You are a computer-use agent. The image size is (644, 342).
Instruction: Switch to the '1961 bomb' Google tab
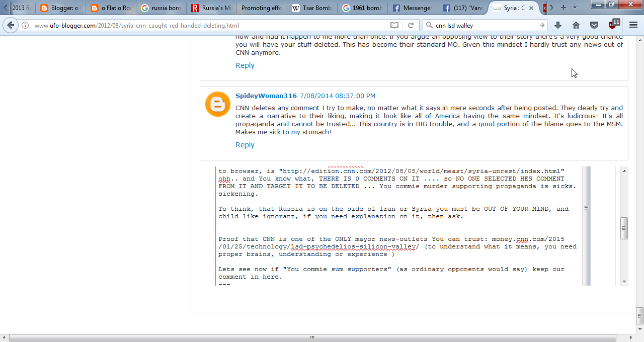362,8
